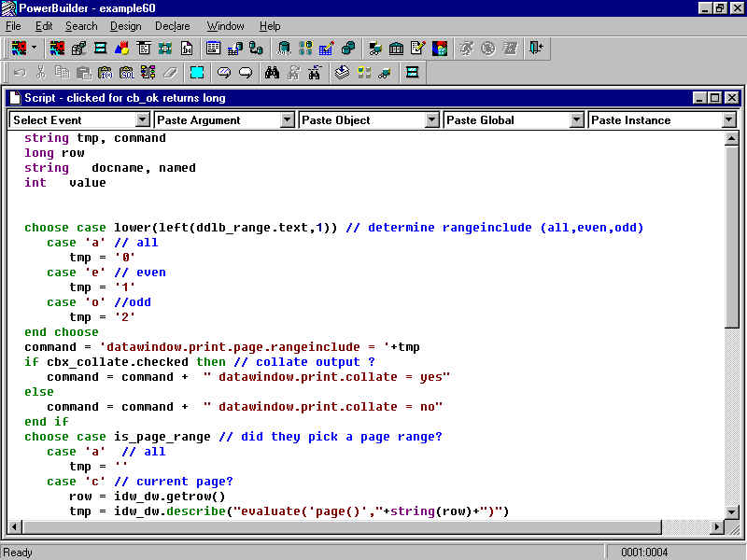Click the horizontal scrollbar left arrow
The width and height of the screenshot is (747, 560).
pyautogui.click(x=15, y=526)
